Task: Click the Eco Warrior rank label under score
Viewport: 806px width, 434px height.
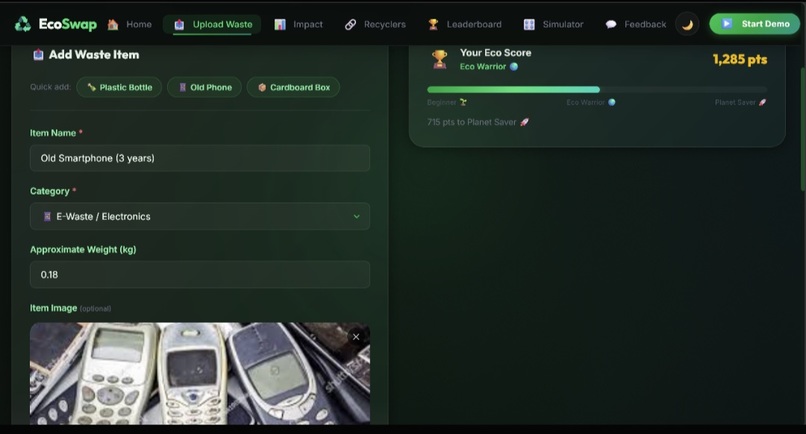Action: click(x=489, y=66)
